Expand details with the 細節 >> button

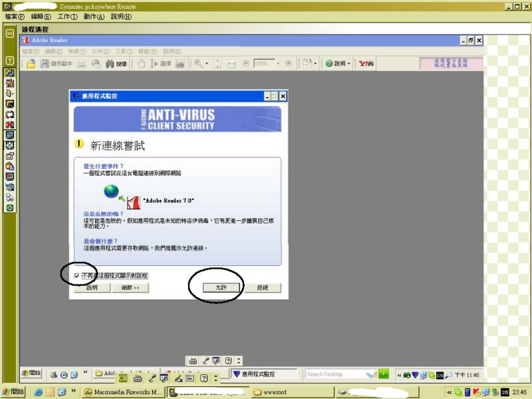[130, 287]
